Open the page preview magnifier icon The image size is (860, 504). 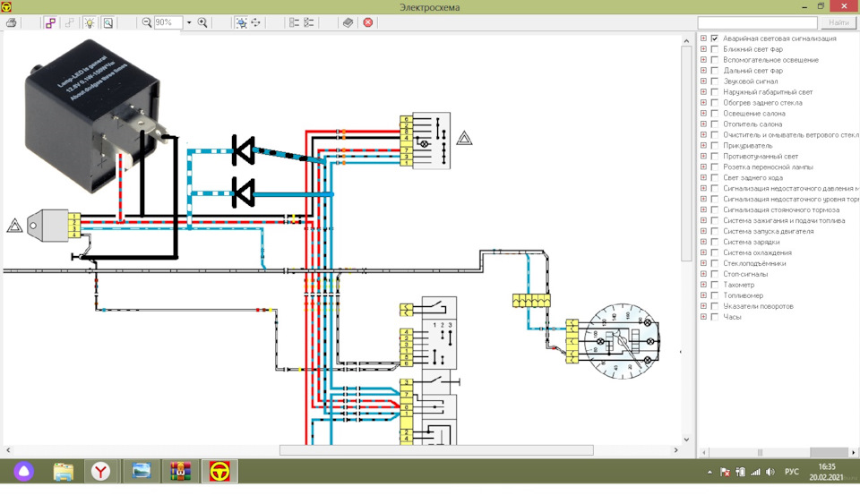[108, 22]
